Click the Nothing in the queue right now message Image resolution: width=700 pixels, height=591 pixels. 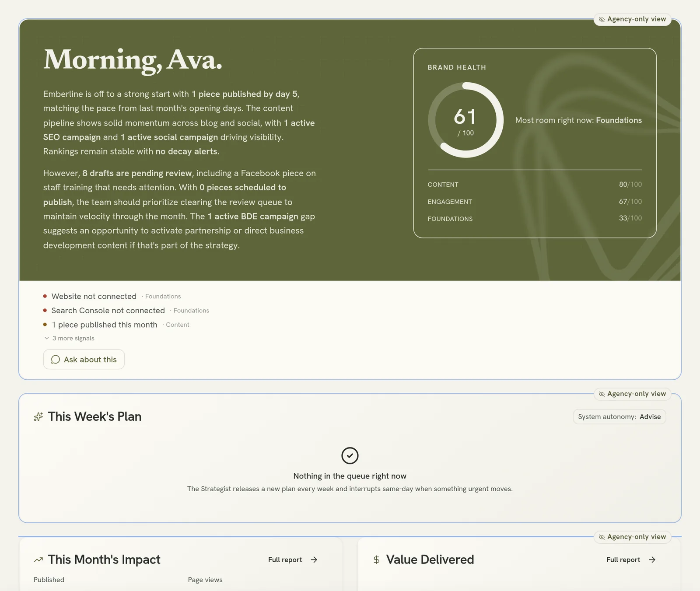[350, 476]
